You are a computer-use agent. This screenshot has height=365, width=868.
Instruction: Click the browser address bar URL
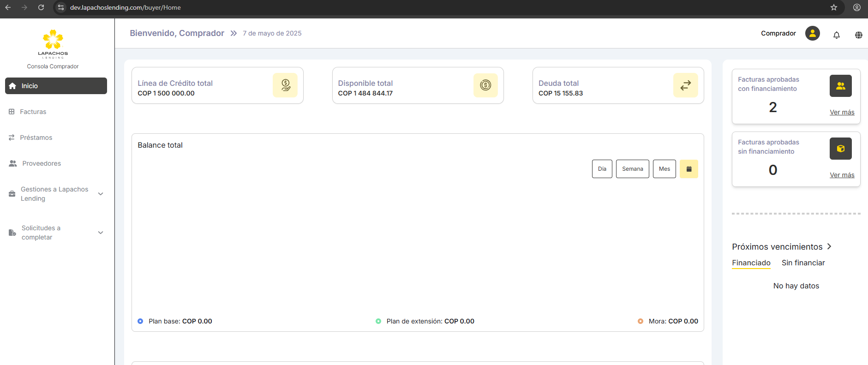pos(126,7)
